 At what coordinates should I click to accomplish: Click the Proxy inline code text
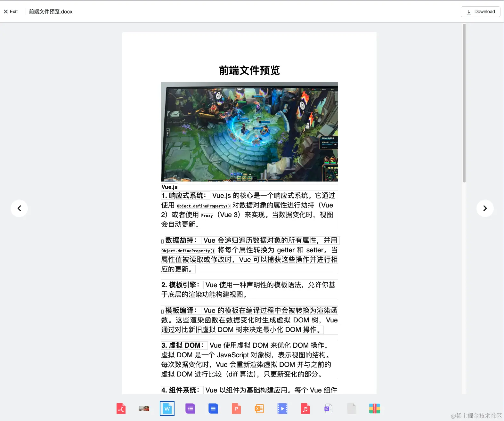point(207,216)
